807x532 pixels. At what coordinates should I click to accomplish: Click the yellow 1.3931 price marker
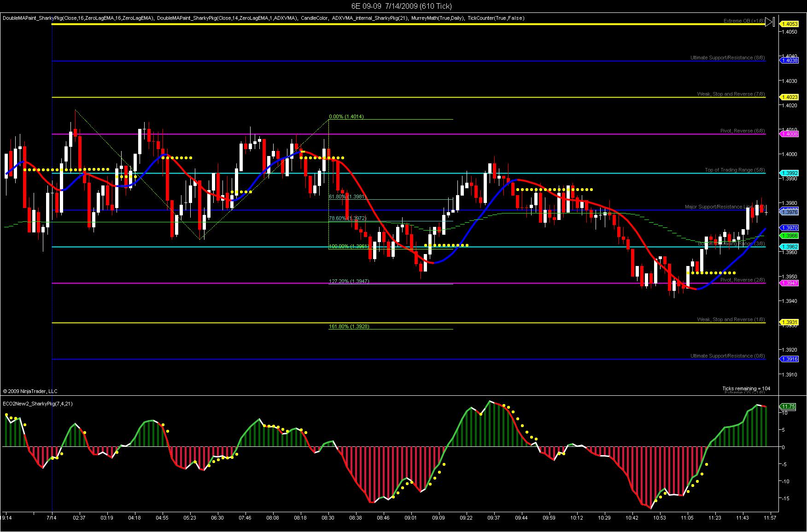tap(789, 322)
